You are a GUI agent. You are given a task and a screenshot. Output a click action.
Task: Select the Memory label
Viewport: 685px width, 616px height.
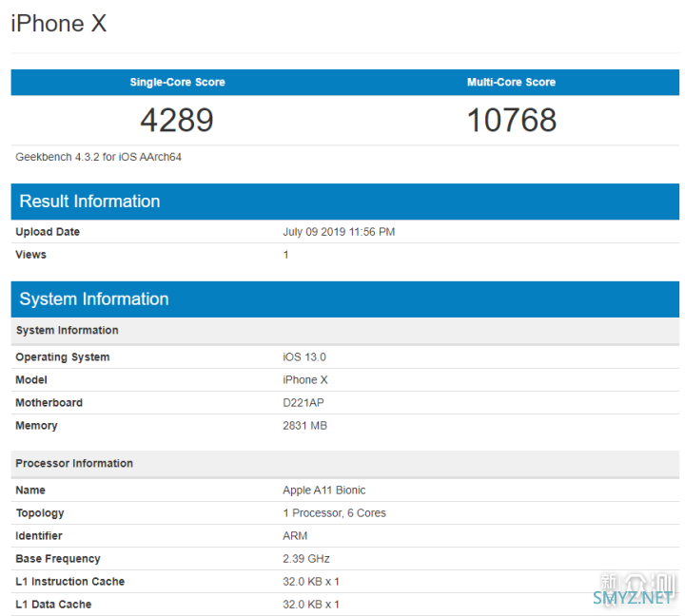36,426
